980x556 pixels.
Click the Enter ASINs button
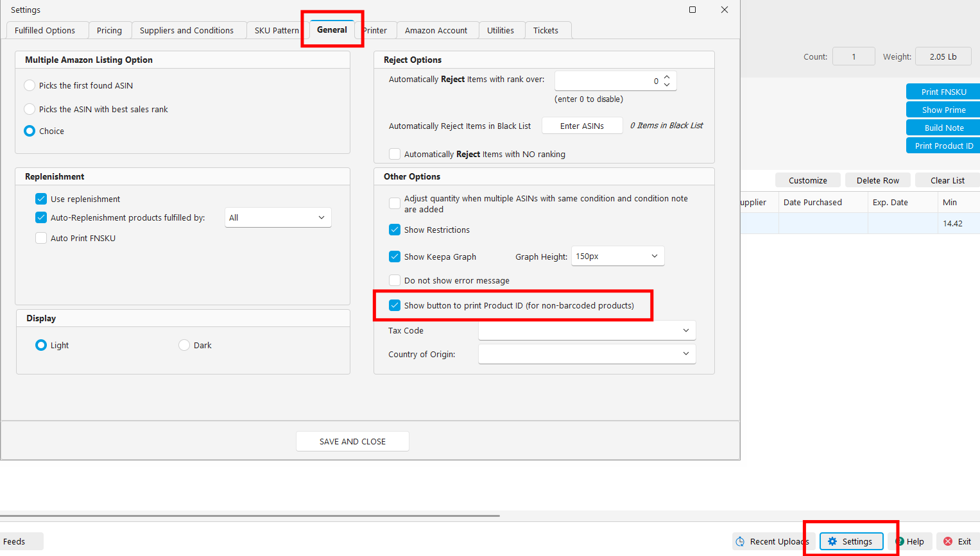pyautogui.click(x=582, y=126)
